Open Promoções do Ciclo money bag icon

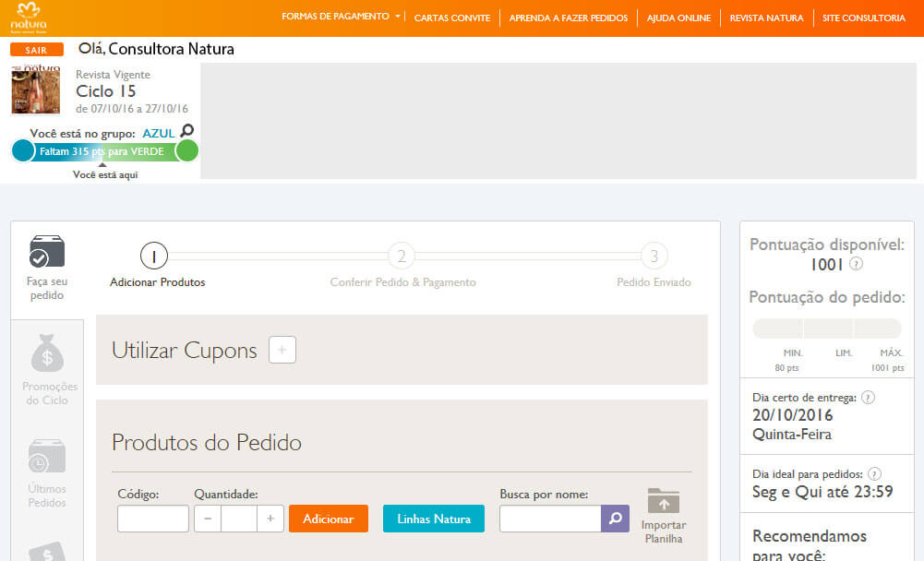click(x=47, y=353)
